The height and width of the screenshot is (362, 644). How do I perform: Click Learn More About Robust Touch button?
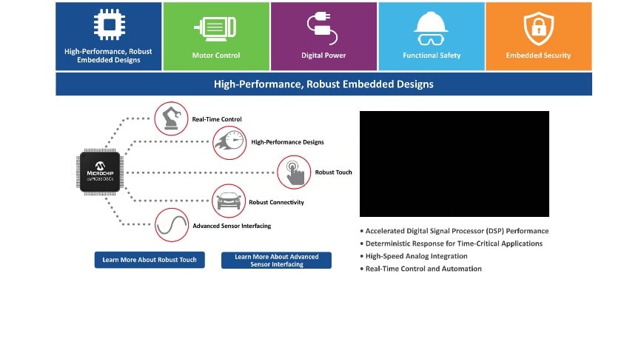click(150, 260)
